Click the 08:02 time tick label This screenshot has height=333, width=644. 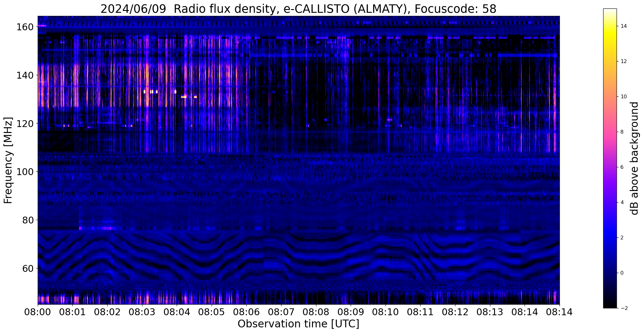point(107,312)
